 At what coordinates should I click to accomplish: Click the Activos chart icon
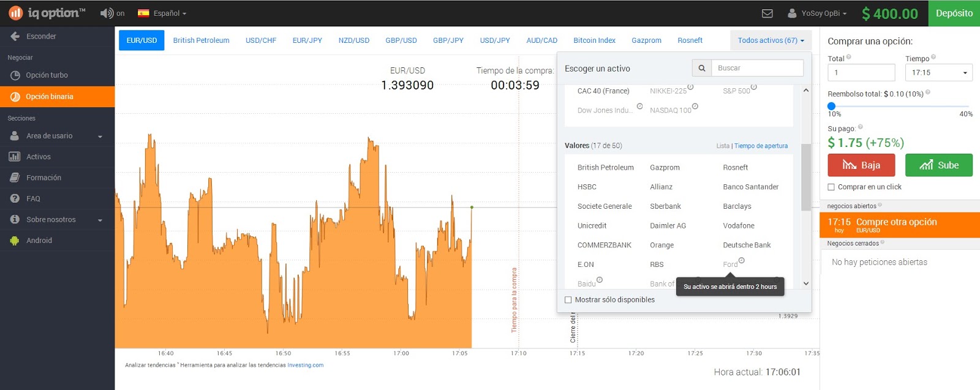15,157
